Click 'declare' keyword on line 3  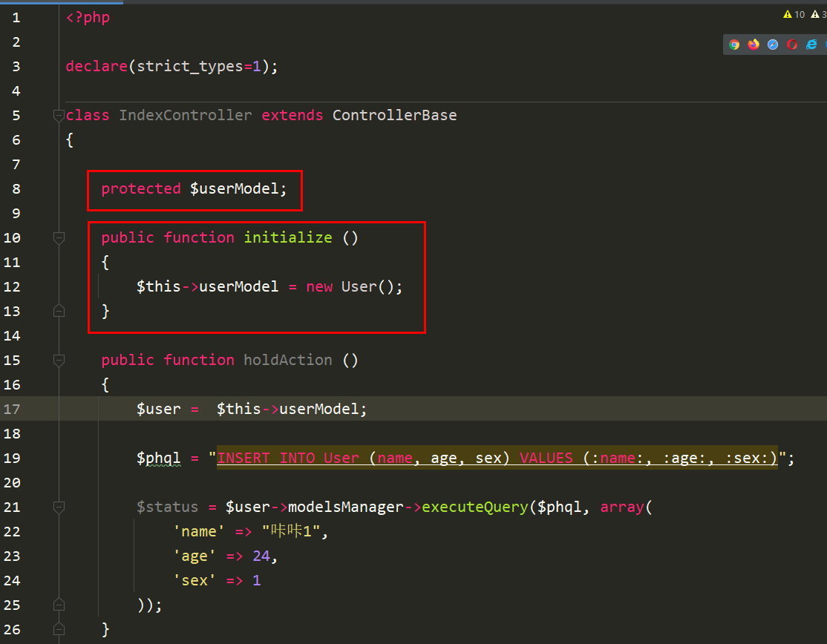[x=97, y=66]
